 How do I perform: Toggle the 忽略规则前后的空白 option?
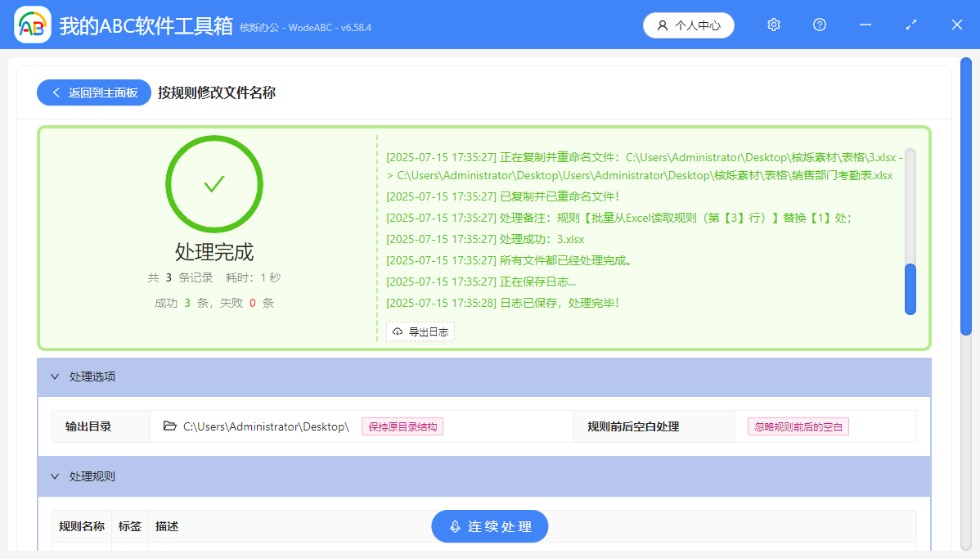coord(797,426)
